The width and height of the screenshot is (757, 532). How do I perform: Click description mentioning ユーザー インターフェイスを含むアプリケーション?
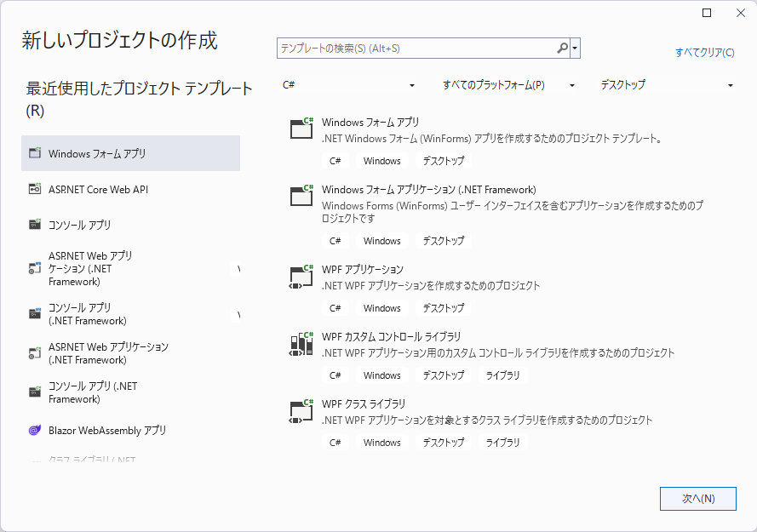pyautogui.click(x=513, y=212)
